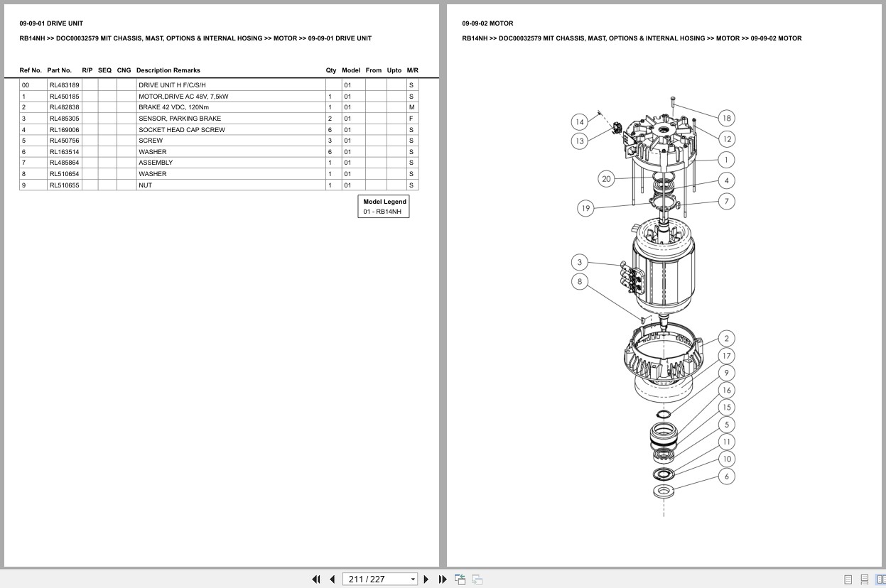
Task: Go to previous page
Action: tap(332, 579)
